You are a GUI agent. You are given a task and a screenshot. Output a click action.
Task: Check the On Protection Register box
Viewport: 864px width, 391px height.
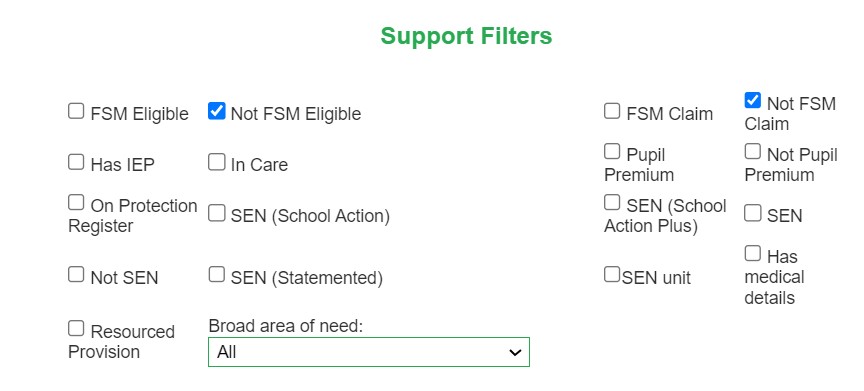76,203
